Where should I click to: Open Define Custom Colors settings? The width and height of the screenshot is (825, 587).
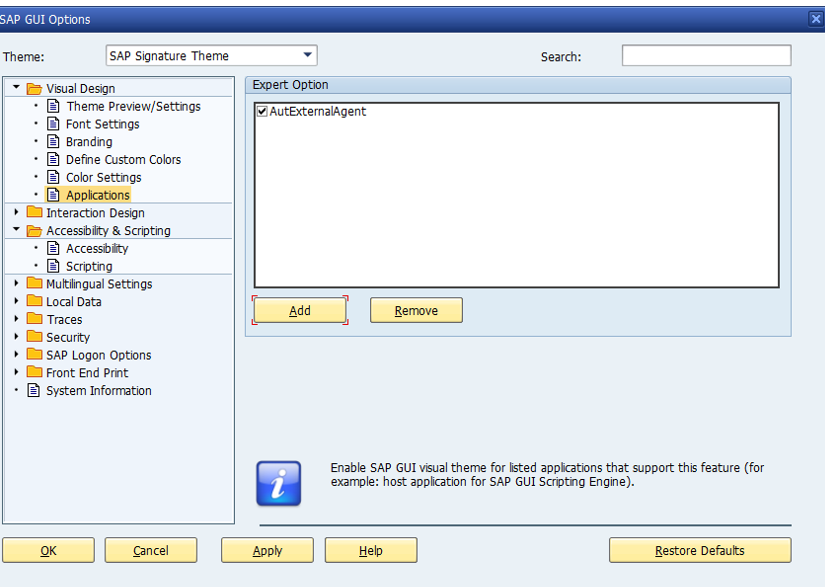[123, 159]
